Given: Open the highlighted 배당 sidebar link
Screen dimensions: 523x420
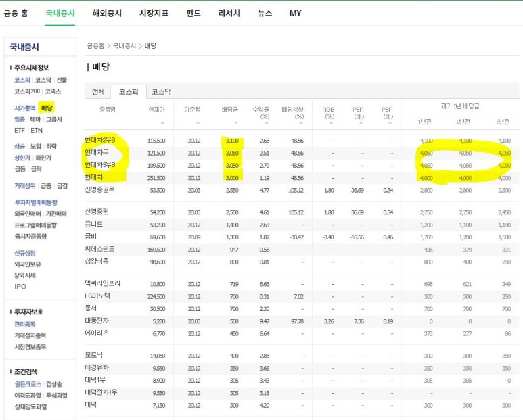Looking at the screenshot, I should (47, 108).
